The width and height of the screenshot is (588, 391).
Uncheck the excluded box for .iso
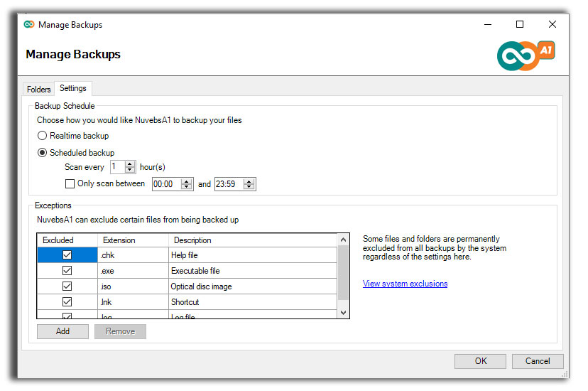click(67, 286)
